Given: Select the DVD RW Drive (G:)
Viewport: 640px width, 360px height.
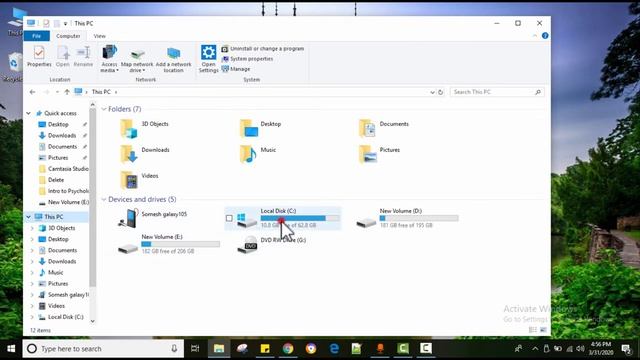Looking at the screenshot, I should [x=272, y=244].
